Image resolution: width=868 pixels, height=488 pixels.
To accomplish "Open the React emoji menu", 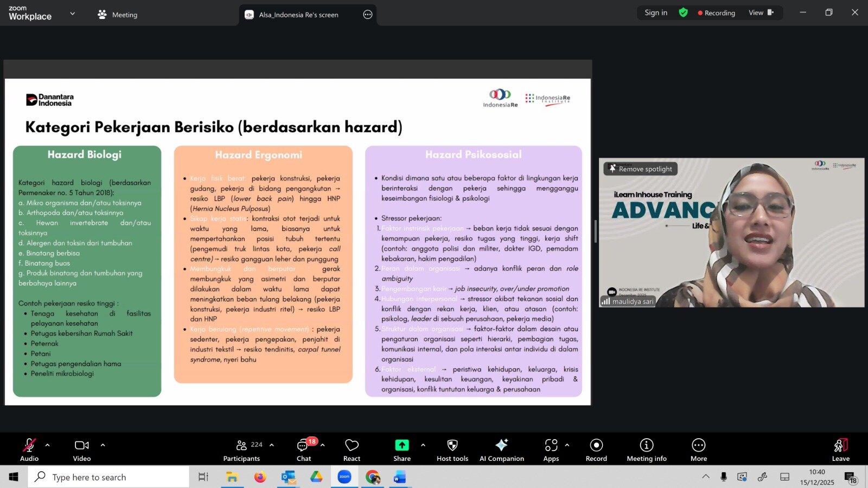I will pos(352,450).
